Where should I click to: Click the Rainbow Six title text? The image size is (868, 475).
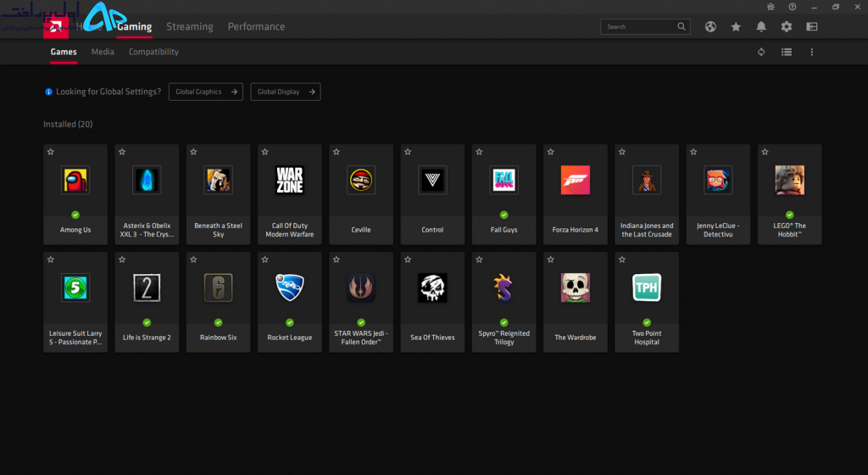pyautogui.click(x=218, y=337)
